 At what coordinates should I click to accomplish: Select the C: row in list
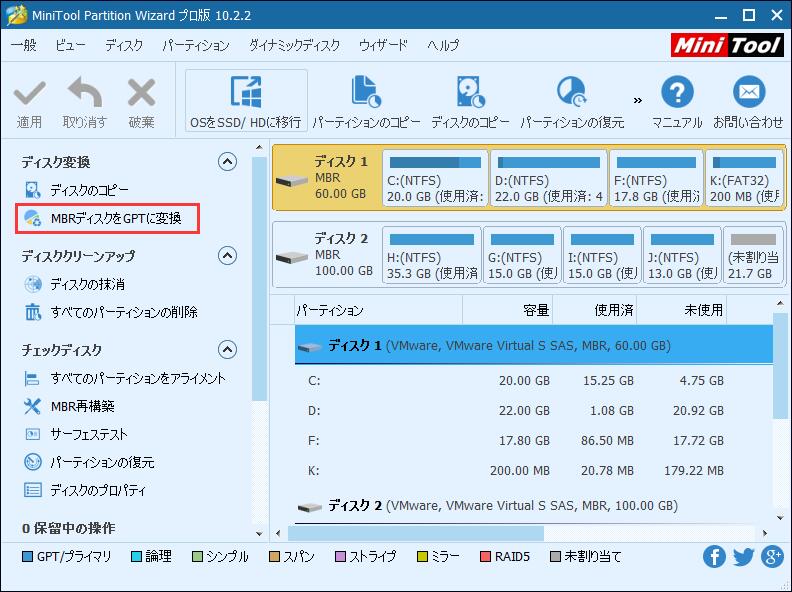(x=534, y=380)
